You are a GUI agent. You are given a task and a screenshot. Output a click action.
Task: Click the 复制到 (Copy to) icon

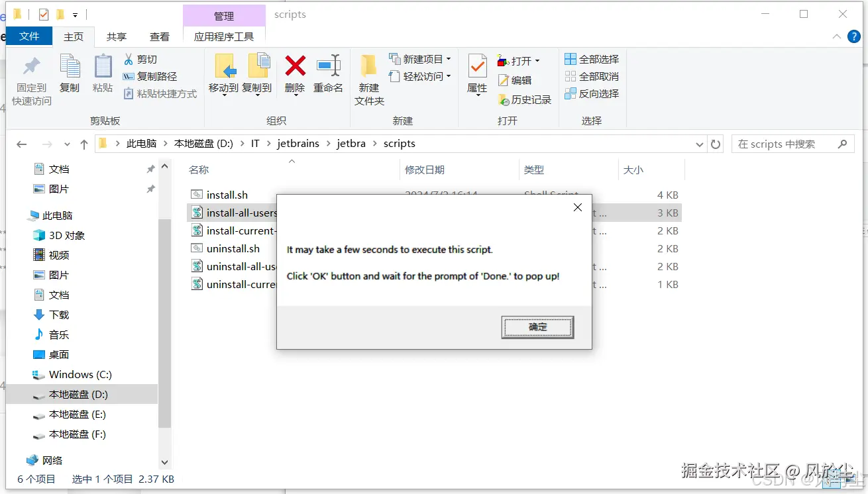(258, 66)
